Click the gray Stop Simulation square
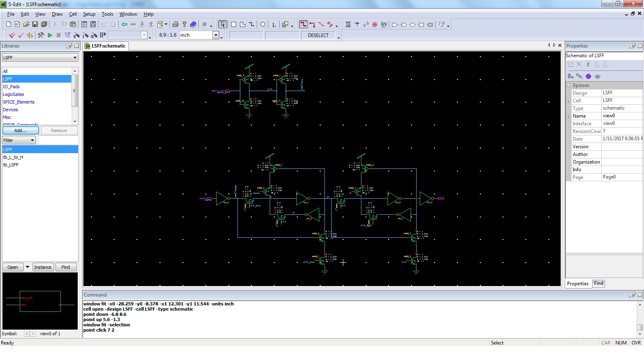644x359 pixels. click(x=59, y=35)
